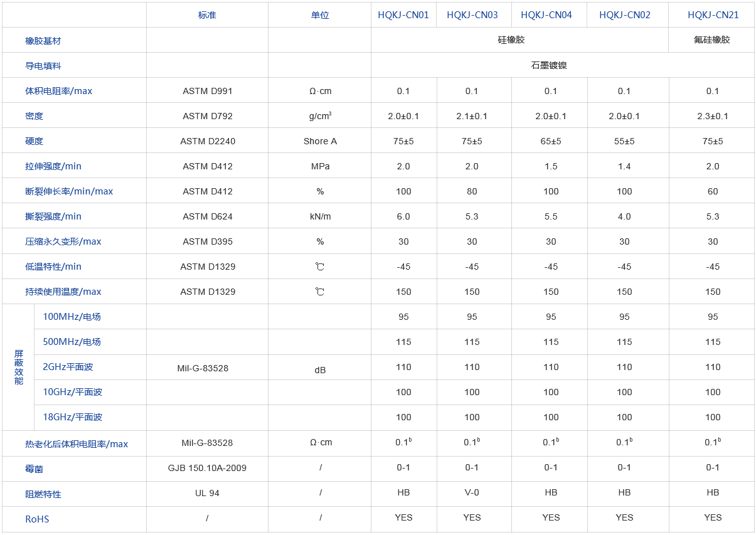This screenshot has width=756, height=535.
Task: Click the HQKJ-CN01 column header
Action: click(x=403, y=15)
